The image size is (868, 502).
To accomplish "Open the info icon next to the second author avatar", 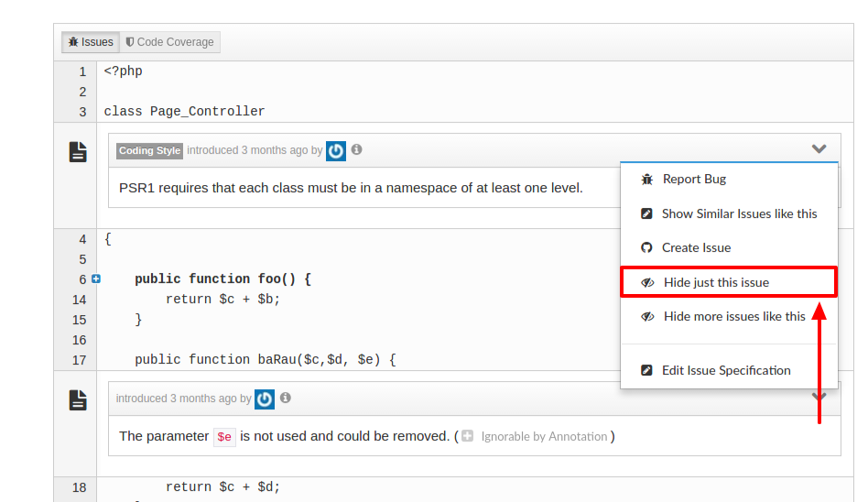I will (286, 398).
